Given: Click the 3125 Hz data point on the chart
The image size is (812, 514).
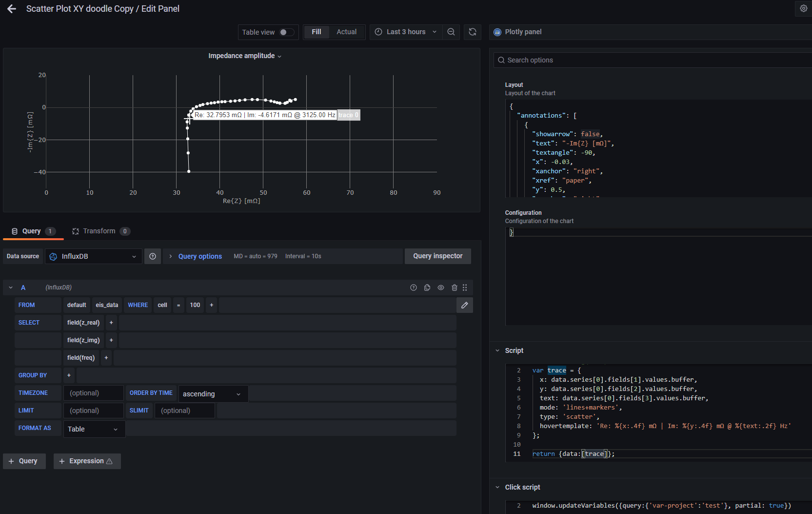Looking at the screenshot, I should coord(188,116).
